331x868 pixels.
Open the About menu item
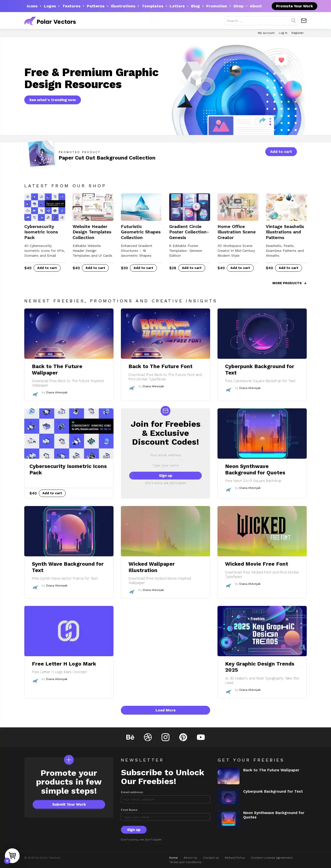(x=255, y=6)
